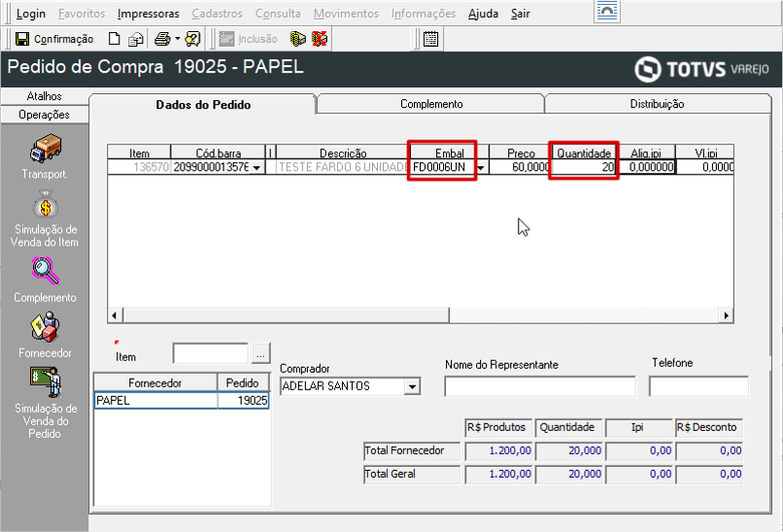This screenshot has width=783, height=532.
Task: Click the blank new document toolbar icon
Action: click(115, 39)
